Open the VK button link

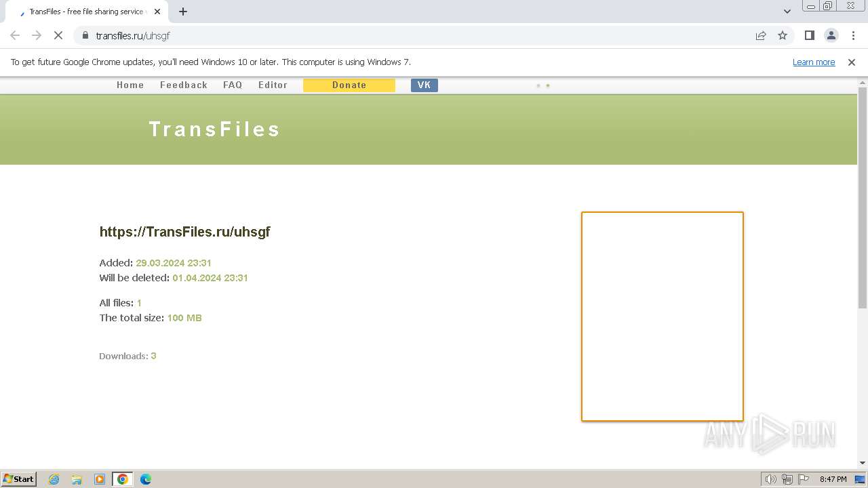[425, 85]
